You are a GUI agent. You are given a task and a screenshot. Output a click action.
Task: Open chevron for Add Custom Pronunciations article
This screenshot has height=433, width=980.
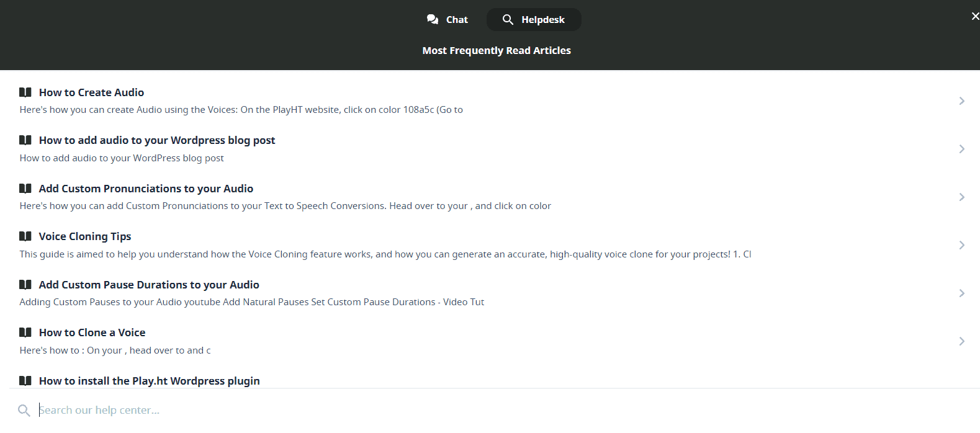(961, 197)
